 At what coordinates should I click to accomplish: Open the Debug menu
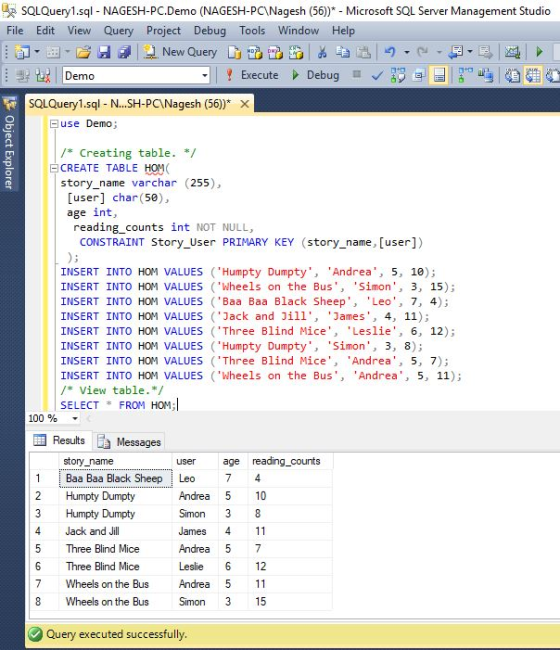210,31
